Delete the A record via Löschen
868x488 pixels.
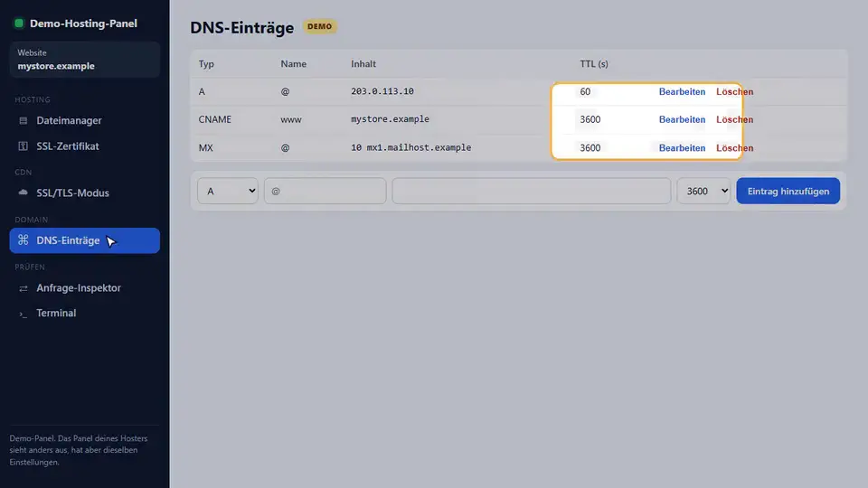tap(734, 92)
